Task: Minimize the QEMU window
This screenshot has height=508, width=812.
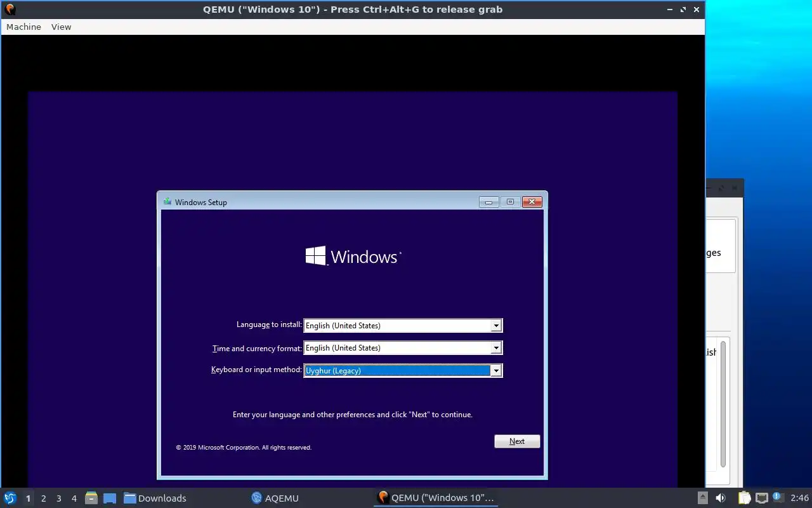Action: [x=669, y=10]
